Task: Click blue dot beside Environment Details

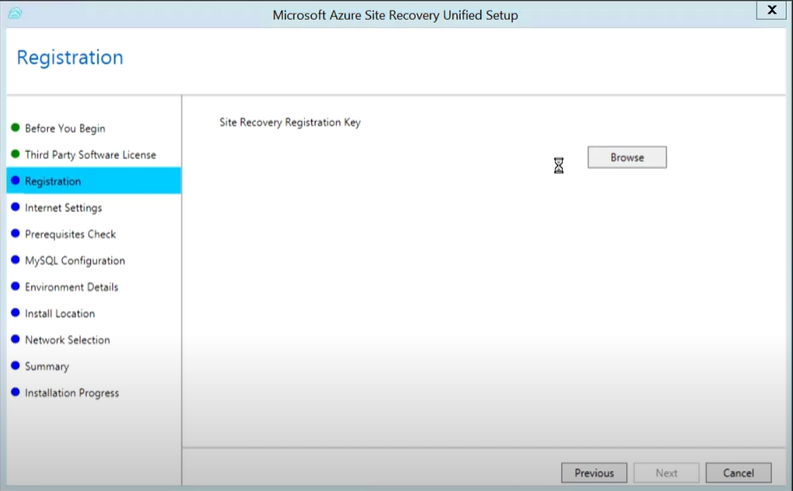Action: point(15,286)
